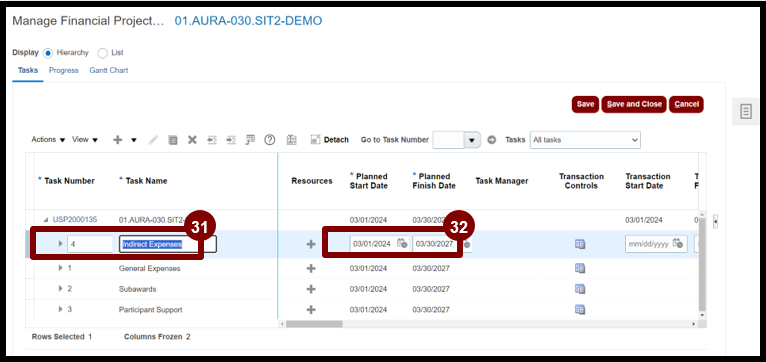Click the Task Manager column header
Viewport: 766px width, 362px height.
[x=502, y=181]
